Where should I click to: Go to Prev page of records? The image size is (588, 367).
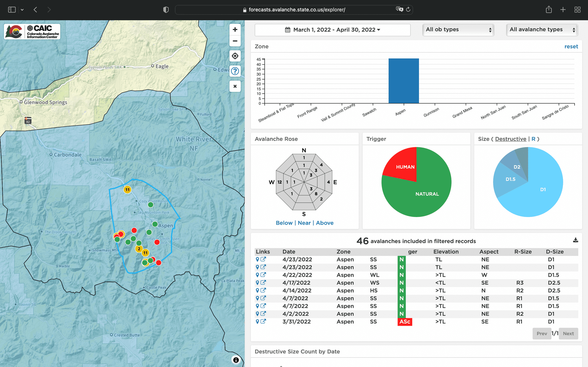pyautogui.click(x=541, y=334)
